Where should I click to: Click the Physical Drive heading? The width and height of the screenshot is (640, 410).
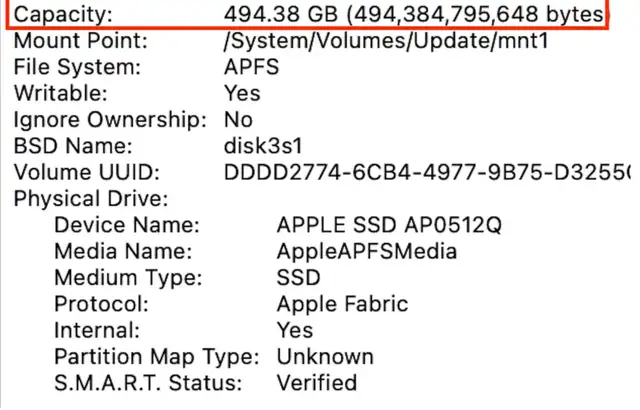[91, 199]
